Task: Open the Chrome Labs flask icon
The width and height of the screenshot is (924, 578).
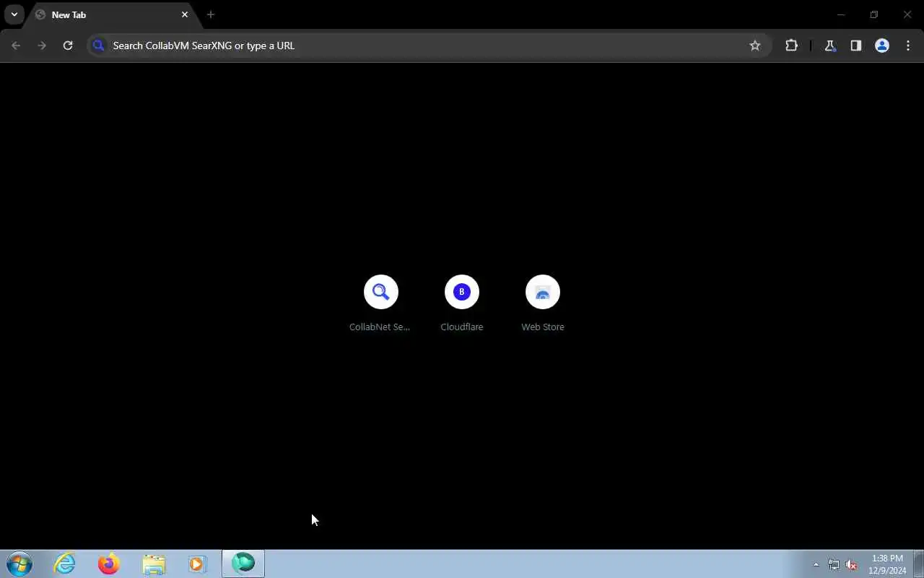Action: tap(830, 46)
